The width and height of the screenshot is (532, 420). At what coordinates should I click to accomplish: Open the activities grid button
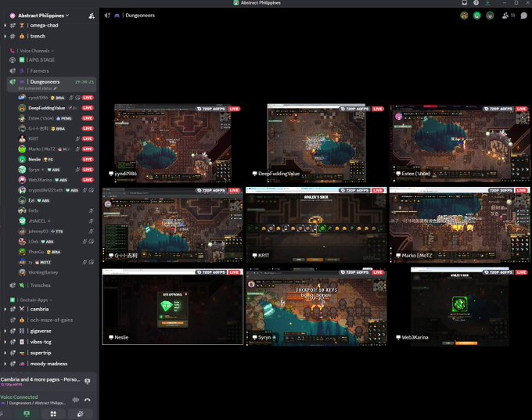[53, 414]
